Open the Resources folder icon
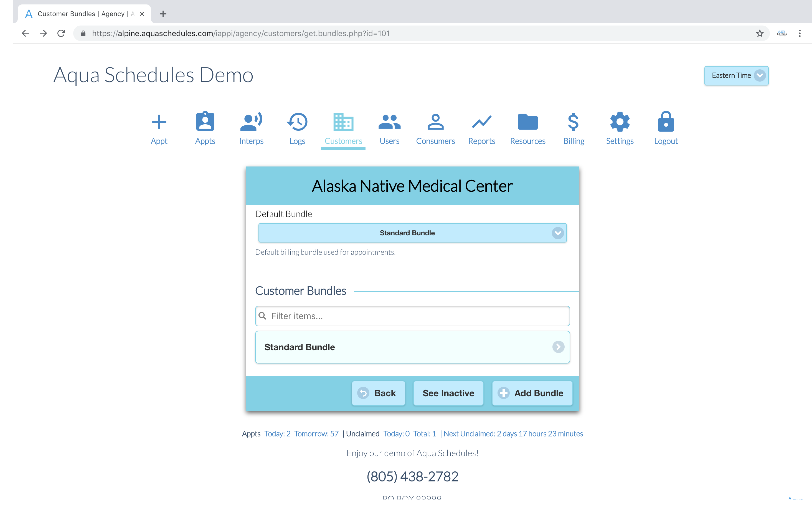 pyautogui.click(x=528, y=122)
